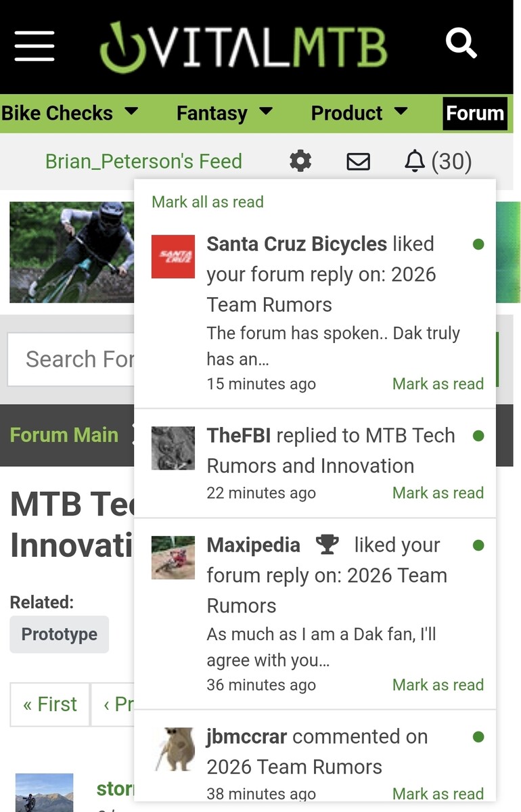Toggle unread dot on TheFBI notification

pyautogui.click(x=478, y=436)
